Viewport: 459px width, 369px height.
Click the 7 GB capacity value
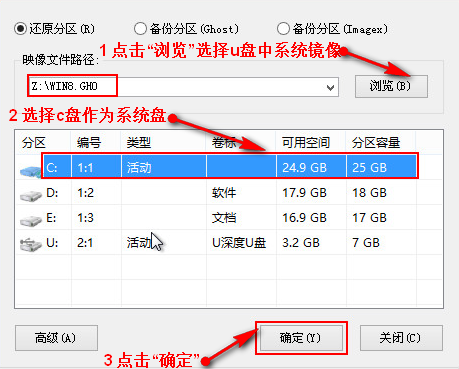tap(366, 243)
